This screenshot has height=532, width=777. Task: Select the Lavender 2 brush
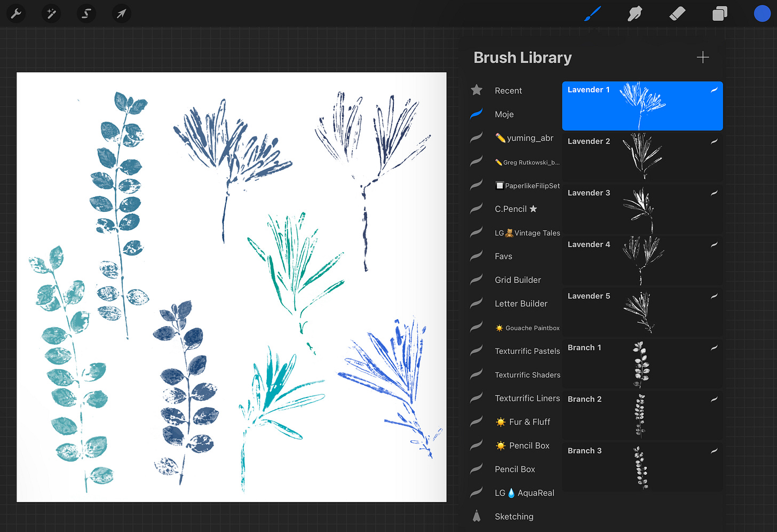coord(643,157)
